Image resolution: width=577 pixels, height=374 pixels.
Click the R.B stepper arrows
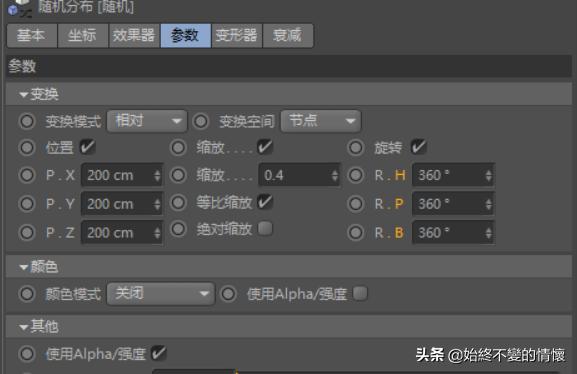point(489,233)
